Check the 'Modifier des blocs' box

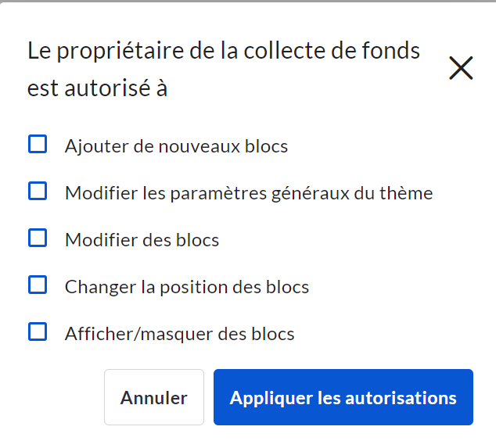pyautogui.click(x=38, y=238)
